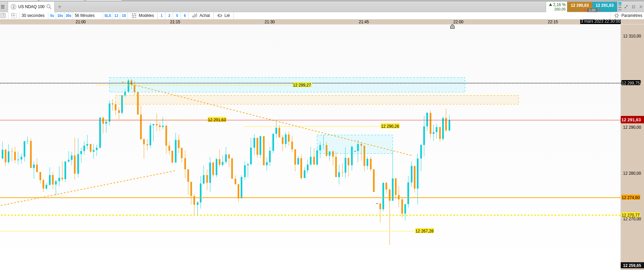Click the search magnifier beside US NDAQ 100
644x270 pixels.
pyautogui.click(x=49, y=7)
